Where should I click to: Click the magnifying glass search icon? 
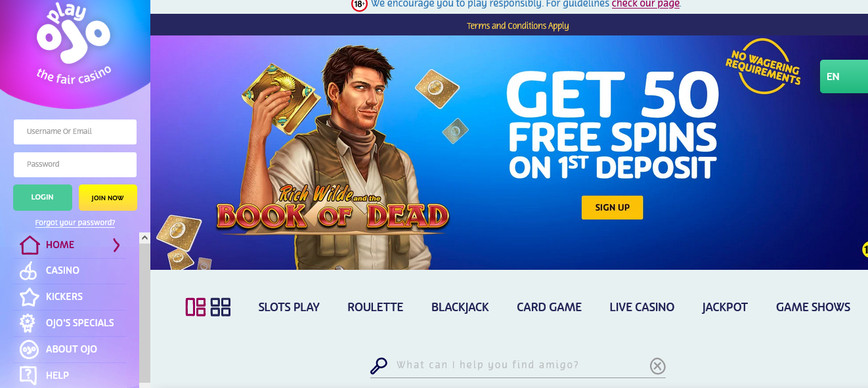point(379,365)
